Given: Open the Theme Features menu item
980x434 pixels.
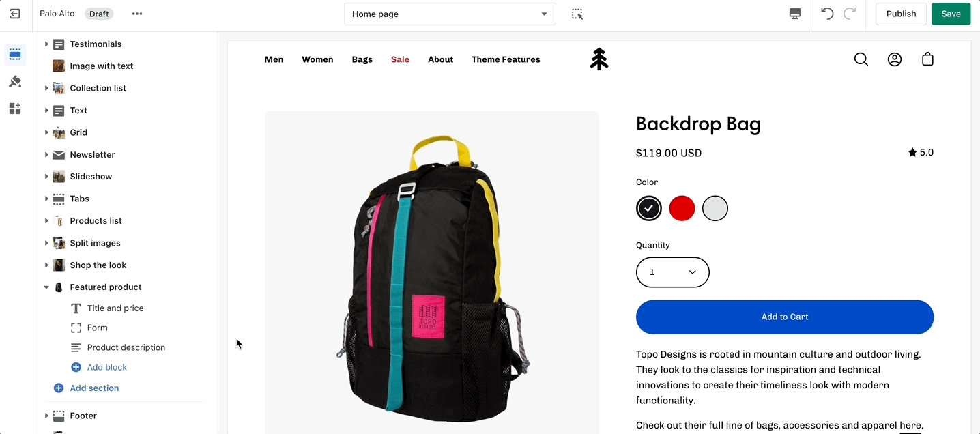Looking at the screenshot, I should 506,59.
